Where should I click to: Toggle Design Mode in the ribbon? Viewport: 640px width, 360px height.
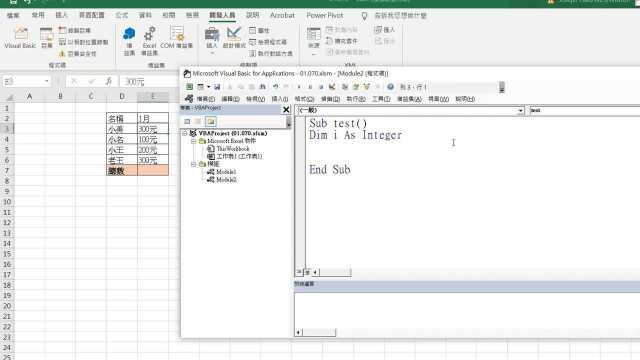pos(234,38)
